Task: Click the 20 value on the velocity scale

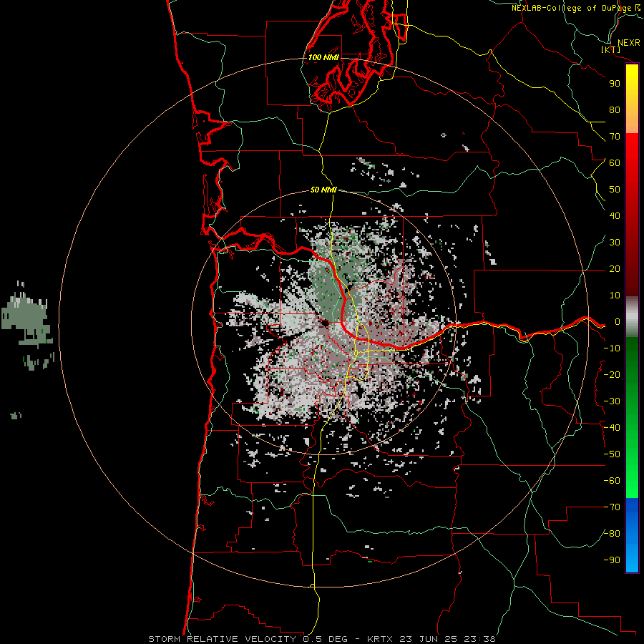Action: [615, 268]
